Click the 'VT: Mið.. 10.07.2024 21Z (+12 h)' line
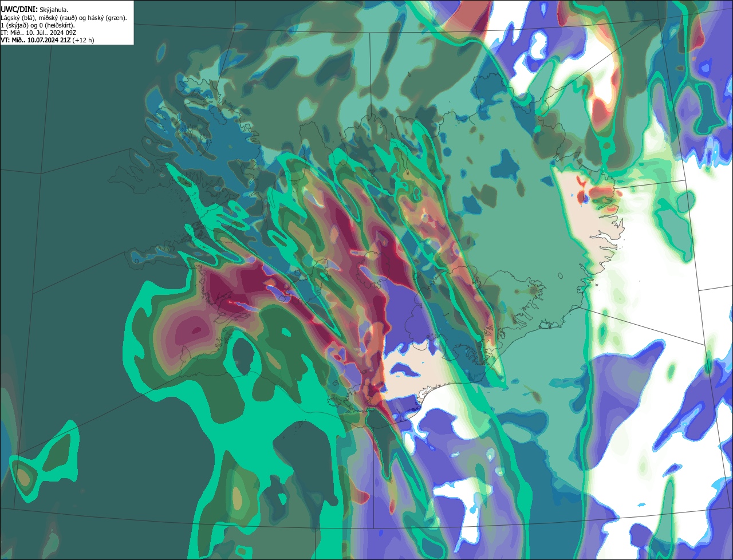The width and height of the screenshot is (733, 560). pos(48,40)
